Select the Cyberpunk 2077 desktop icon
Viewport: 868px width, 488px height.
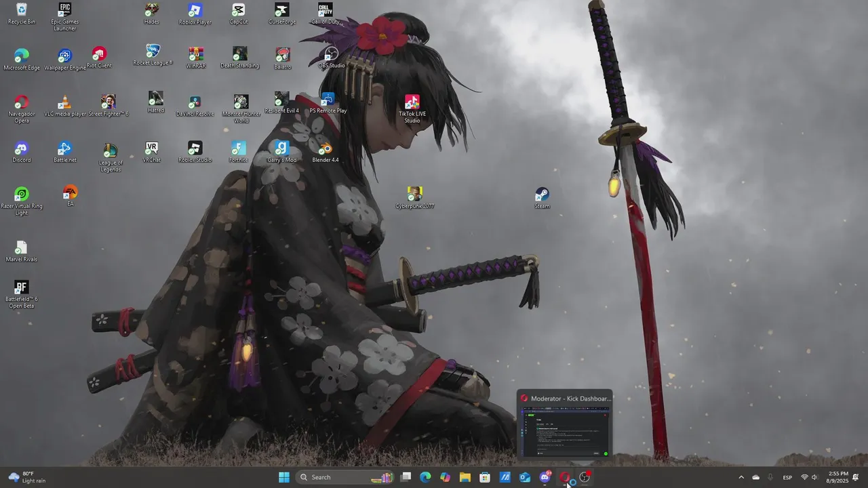pos(415,198)
